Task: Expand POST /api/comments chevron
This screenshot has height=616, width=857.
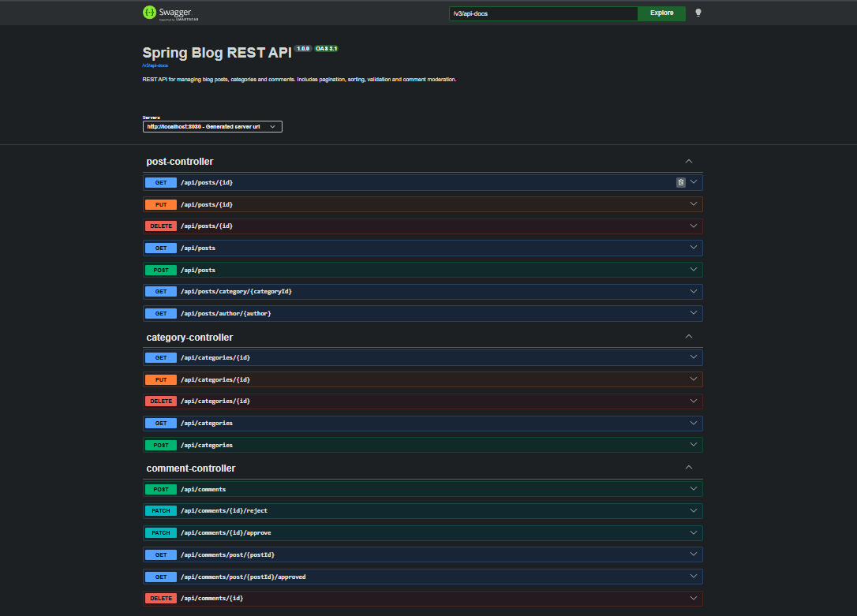Action: [694, 489]
